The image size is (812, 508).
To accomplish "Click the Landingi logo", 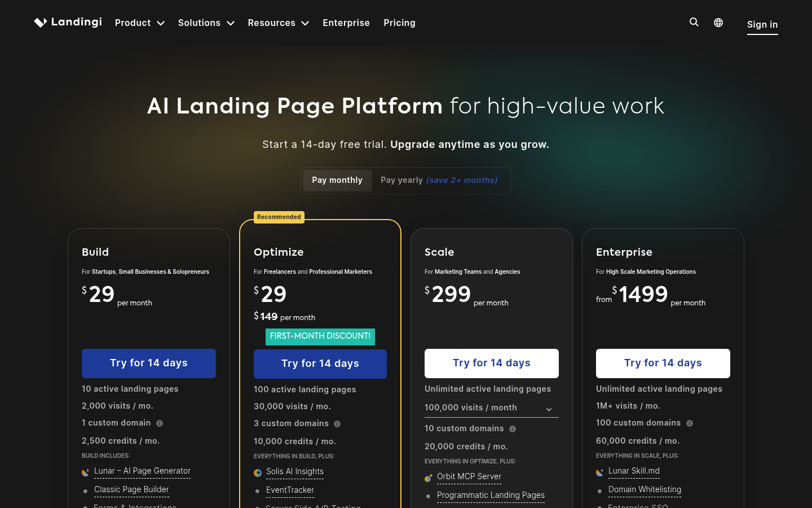I will pyautogui.click(x=68, y=22).
